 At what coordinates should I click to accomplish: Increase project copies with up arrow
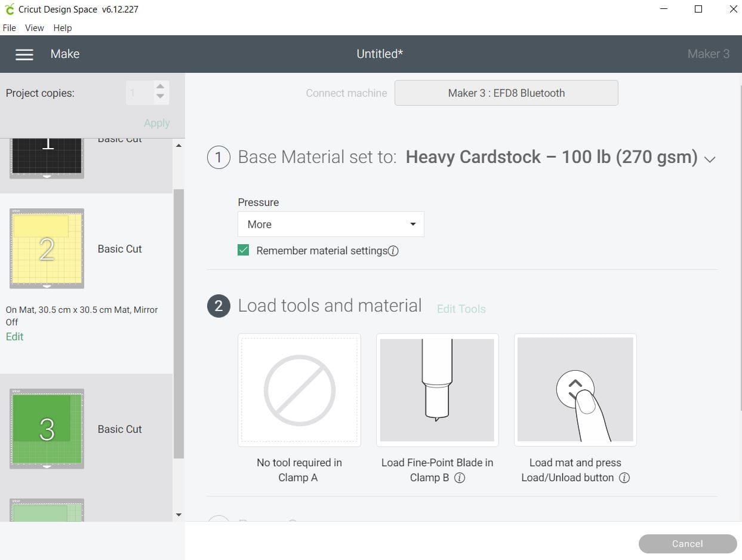(160, 87)
